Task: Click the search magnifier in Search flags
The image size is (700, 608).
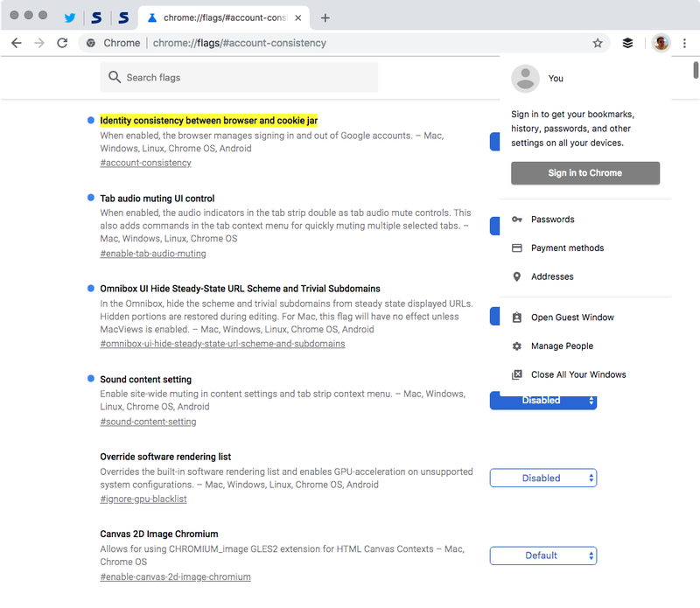Action: point(115,77)
